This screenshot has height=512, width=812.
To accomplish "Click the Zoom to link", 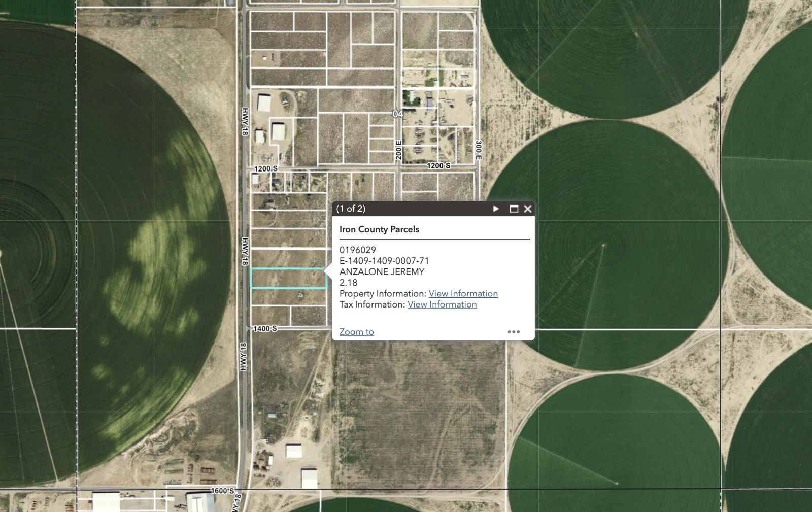I will (356, 332).
